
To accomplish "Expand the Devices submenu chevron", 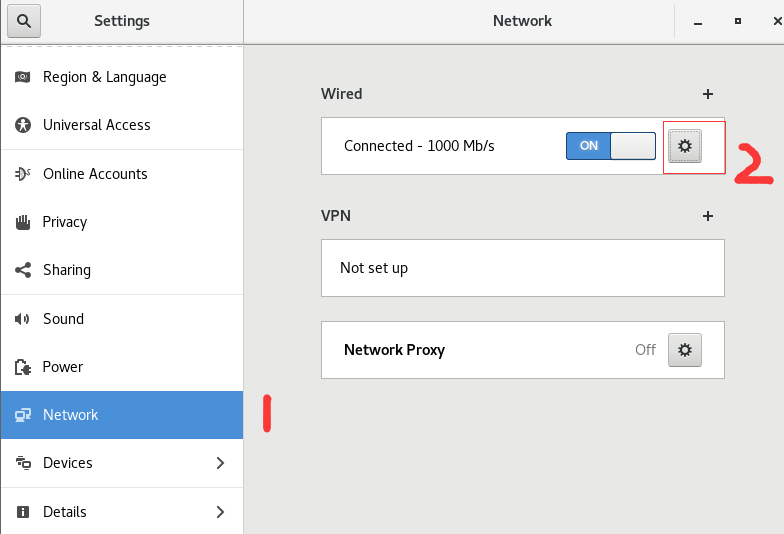I will (220, 463).
